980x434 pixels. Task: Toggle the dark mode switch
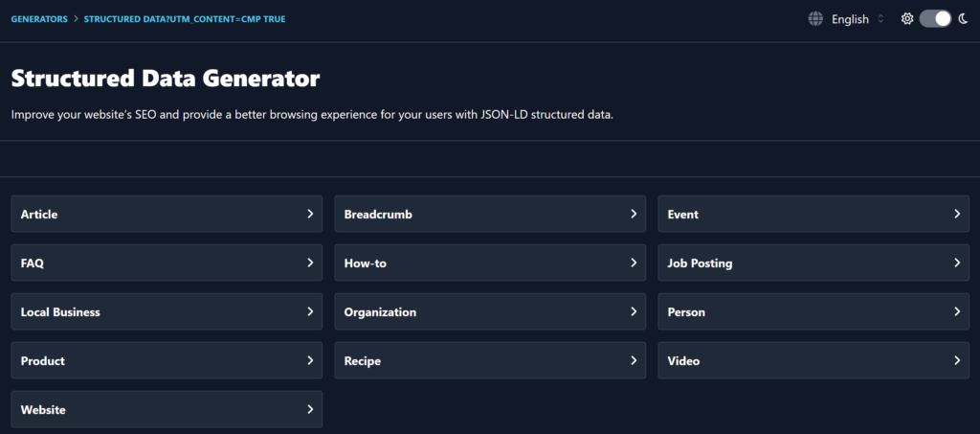[x=935, y=19]
